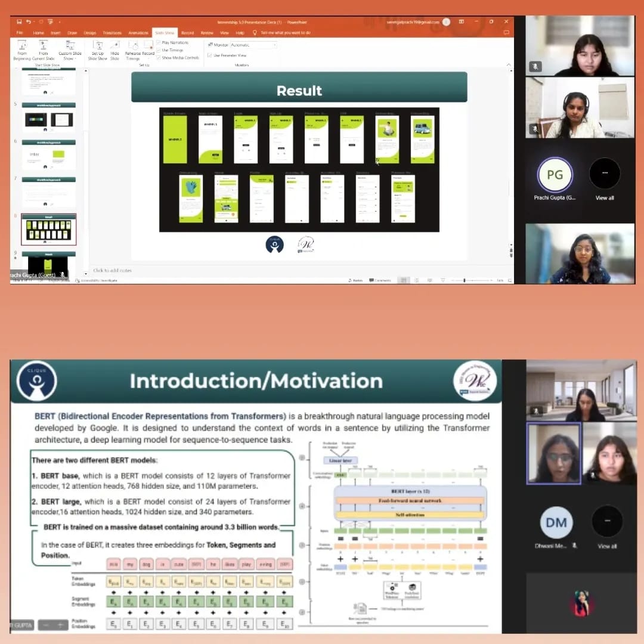Toggle Use Timings checkbox
The image size is (644, 644).
[159, 50]
